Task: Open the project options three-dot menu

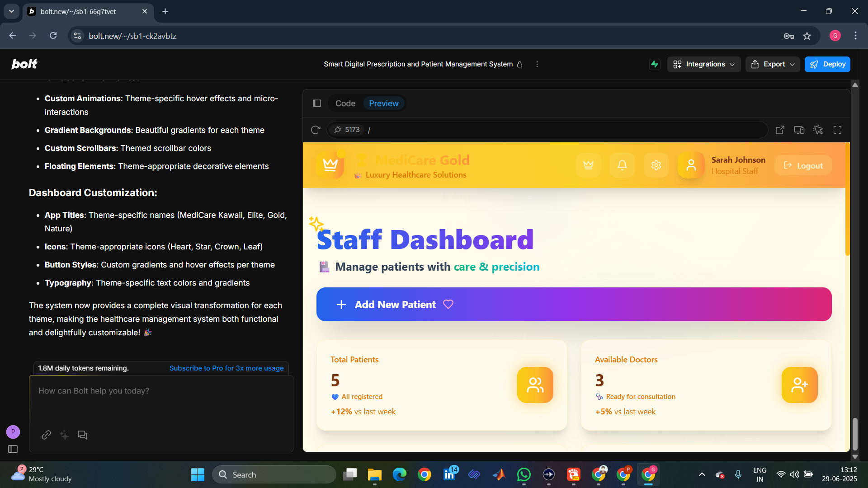Action: (537, 64)
